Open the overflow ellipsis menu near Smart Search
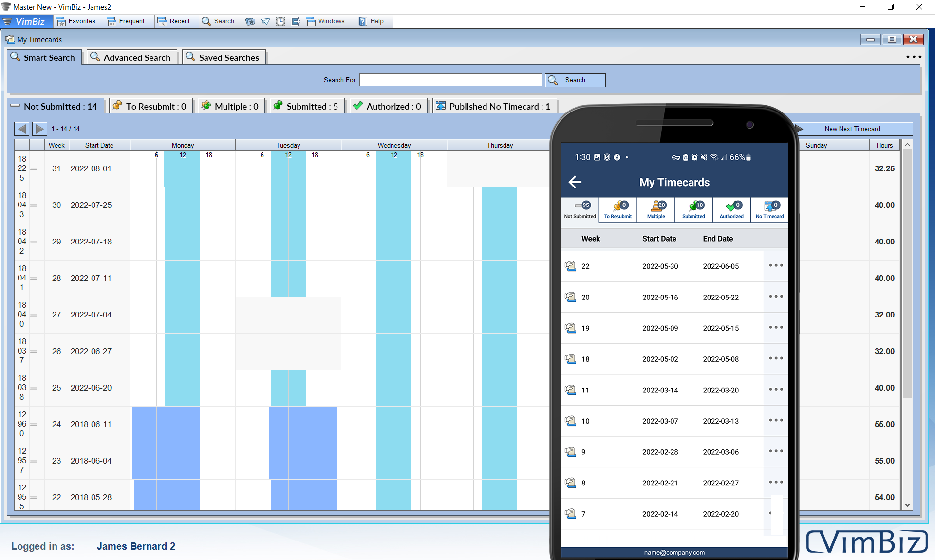Viewport: 935px width, 560px height. [x=914, y=57]
